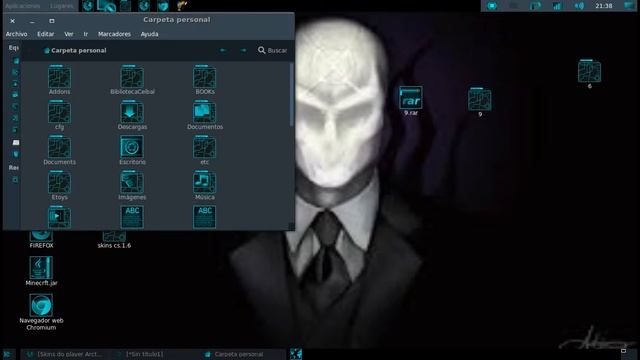Switch to Sin título1 taskbar window
Image resolution: width=640 pixels, height=360 pixels.
141,354
